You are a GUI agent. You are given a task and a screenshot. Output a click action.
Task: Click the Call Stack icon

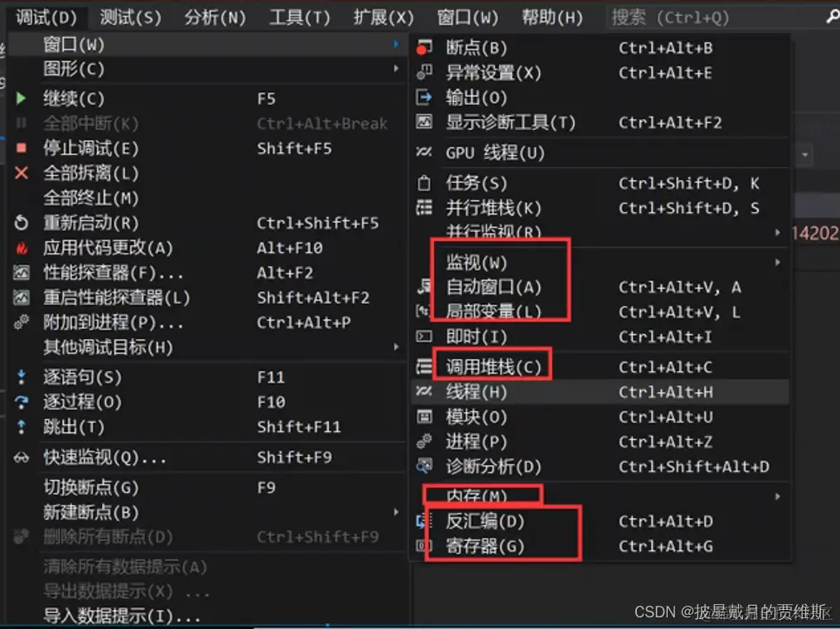[424, 366]
